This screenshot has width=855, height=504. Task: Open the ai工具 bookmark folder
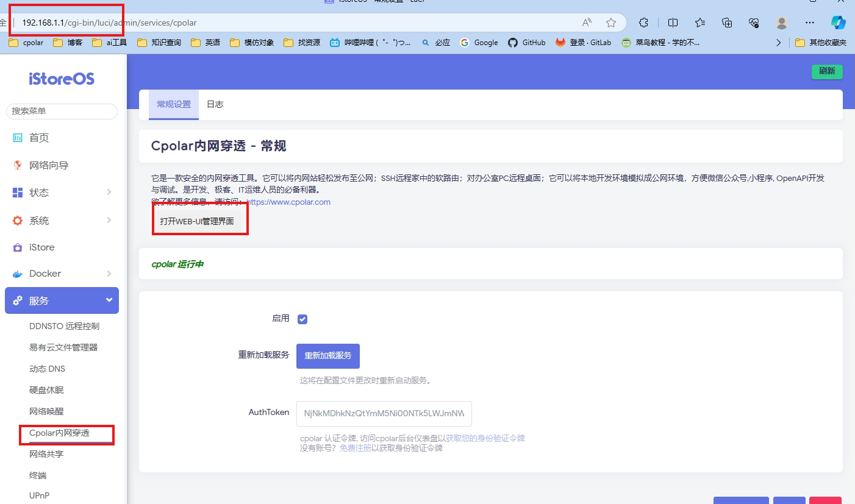click(110, 43)
